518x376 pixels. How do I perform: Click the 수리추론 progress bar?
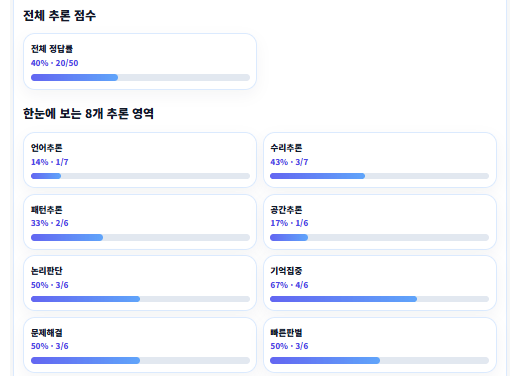click(379, 176)
